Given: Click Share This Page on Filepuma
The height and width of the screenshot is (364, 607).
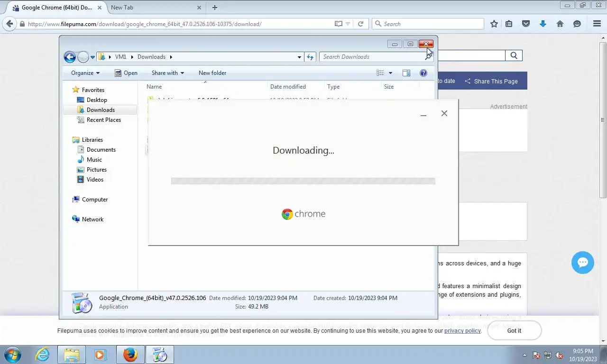Looking at the screenshot, I should 491,81.
